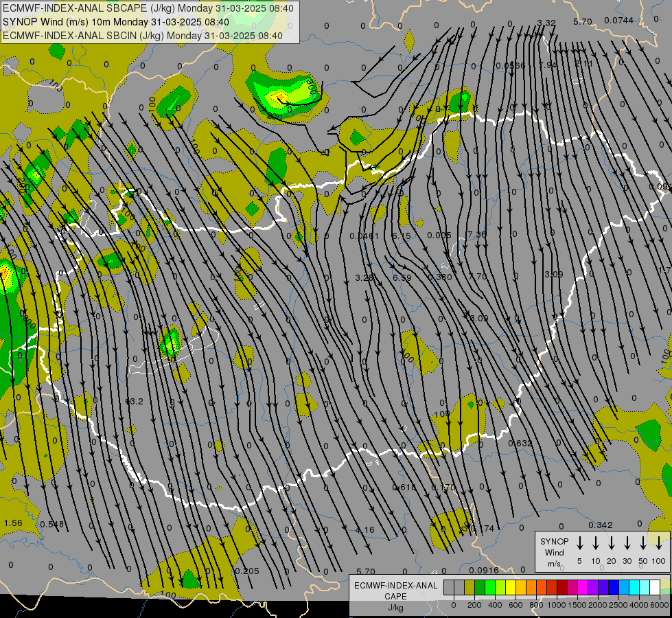
Task: Click the m/s unit label in the wind legend
Action: (x=554, y=564)
